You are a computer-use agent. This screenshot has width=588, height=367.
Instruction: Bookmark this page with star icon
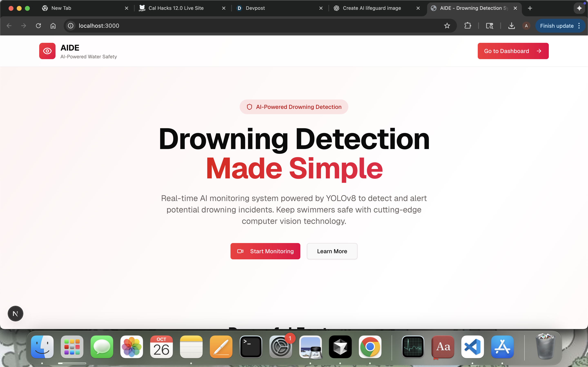(447, 26)
